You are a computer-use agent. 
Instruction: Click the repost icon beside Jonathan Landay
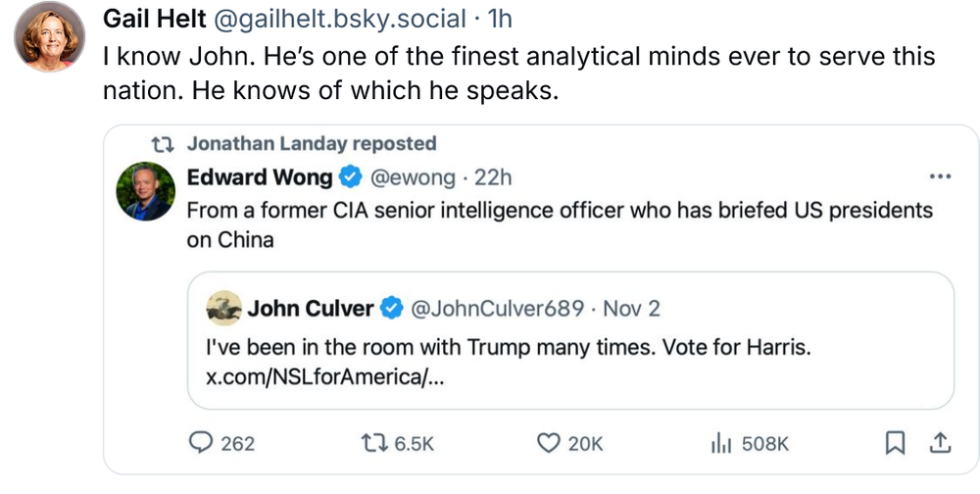click(165, 144)
